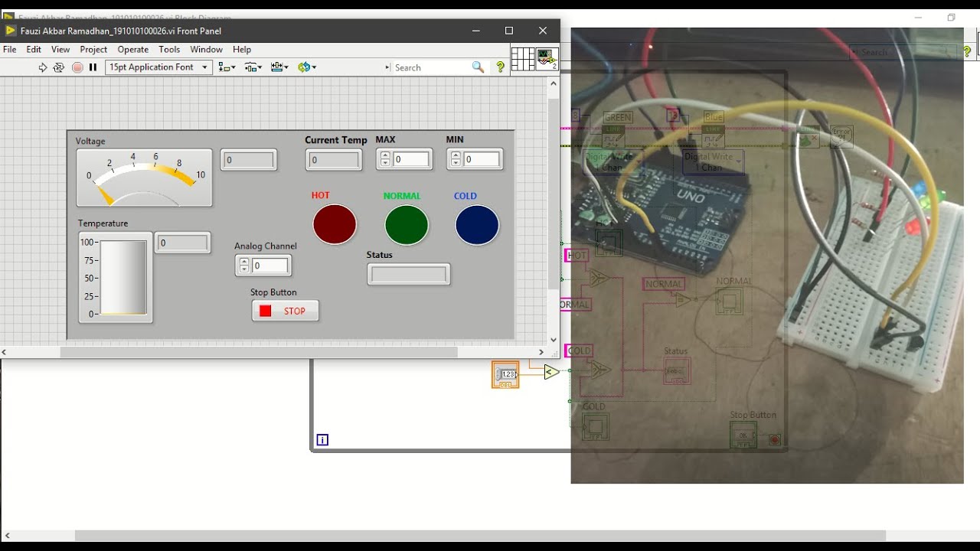The height and width of the screenshot is (551, 980).
Task: Toggle the HOT red LED indicator
Action: click(x=335, y=224)
